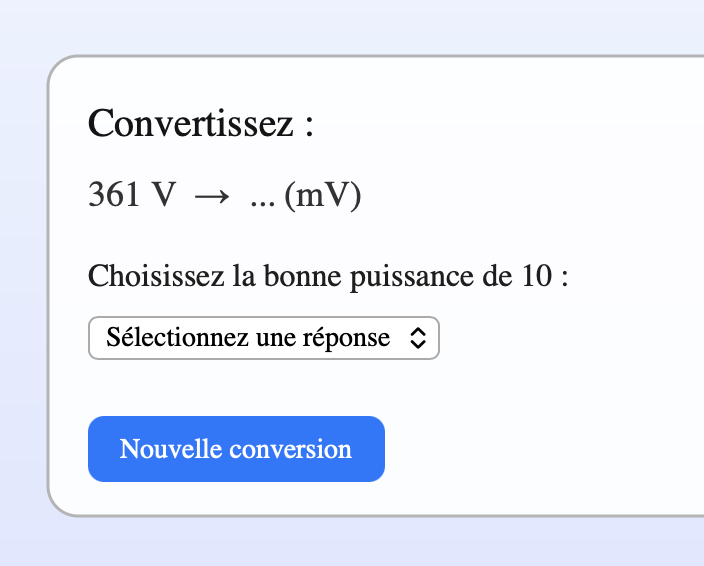Click the number "10" in the label

537,275
